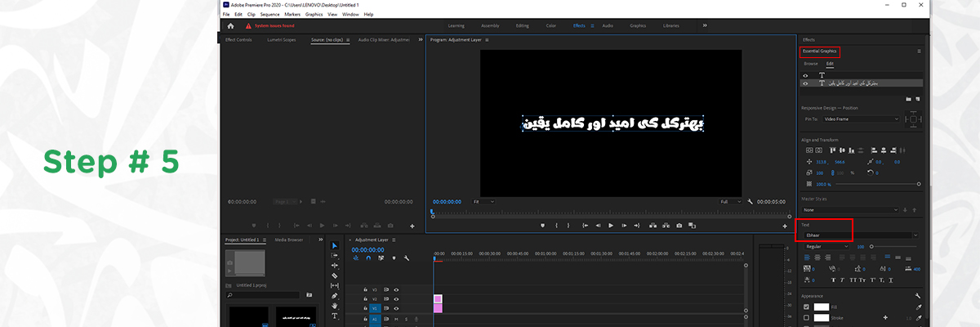Screen dimensions: 980x327
Task: Select the Razor tool
Action: [x=334, y=275]
